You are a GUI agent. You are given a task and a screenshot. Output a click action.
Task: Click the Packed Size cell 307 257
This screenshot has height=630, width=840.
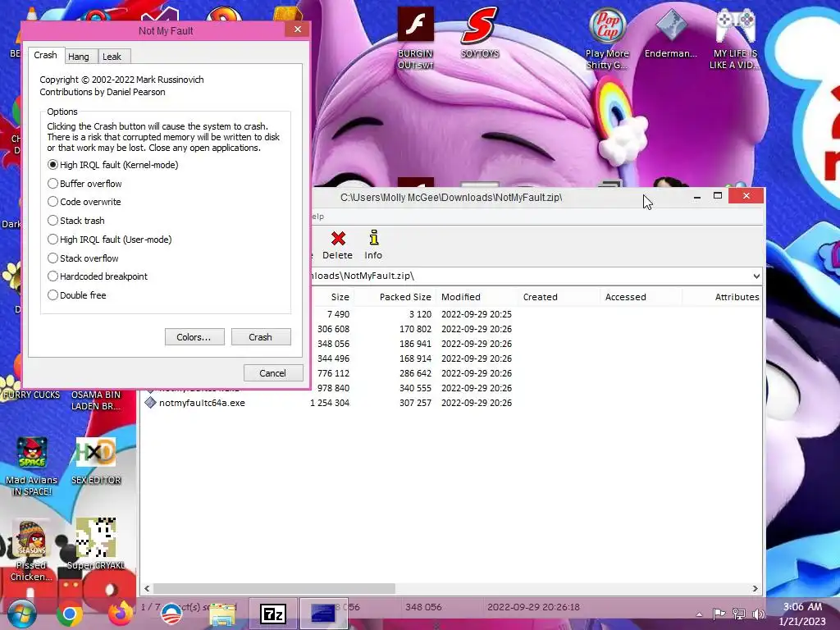(x=415, y=402)
